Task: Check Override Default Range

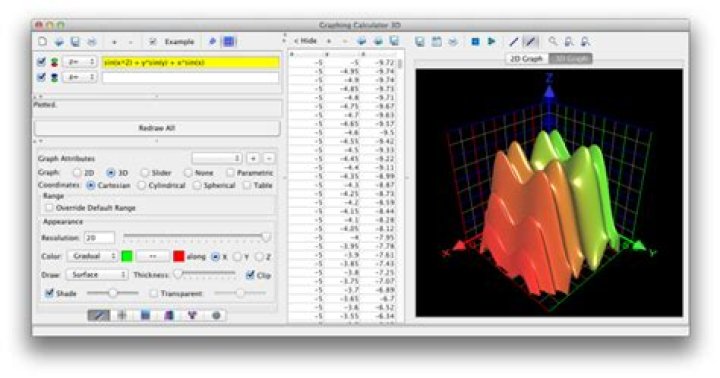Action: [49, 208]
